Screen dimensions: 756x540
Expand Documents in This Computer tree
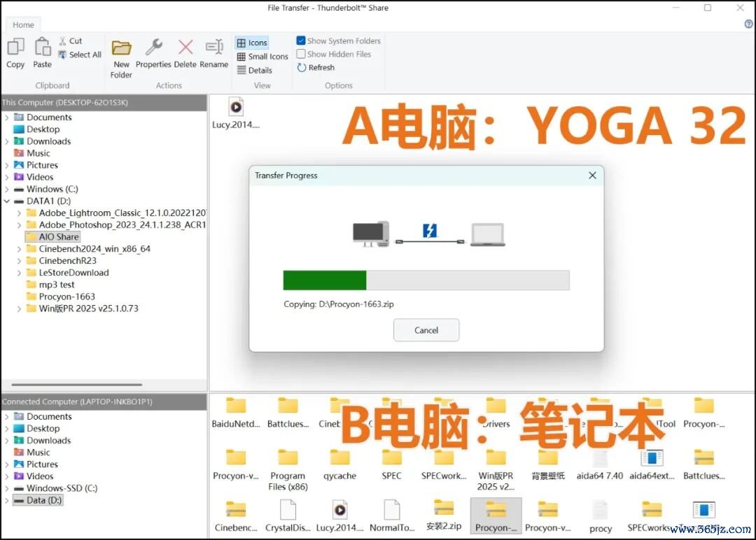(x=7, y=117)
